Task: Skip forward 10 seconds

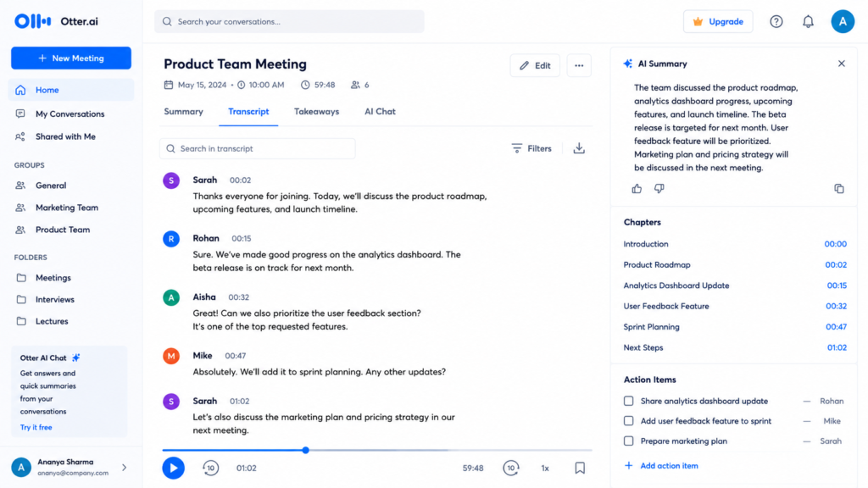Action: [511, 468]
